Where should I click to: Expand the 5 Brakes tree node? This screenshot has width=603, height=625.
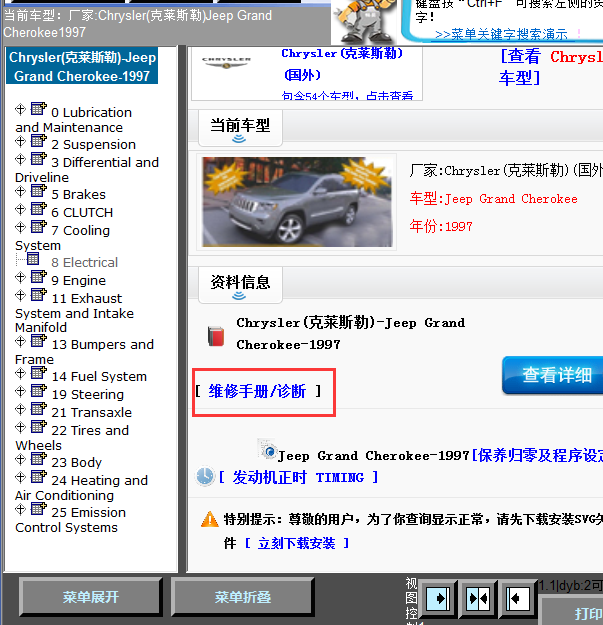point(20,191)
